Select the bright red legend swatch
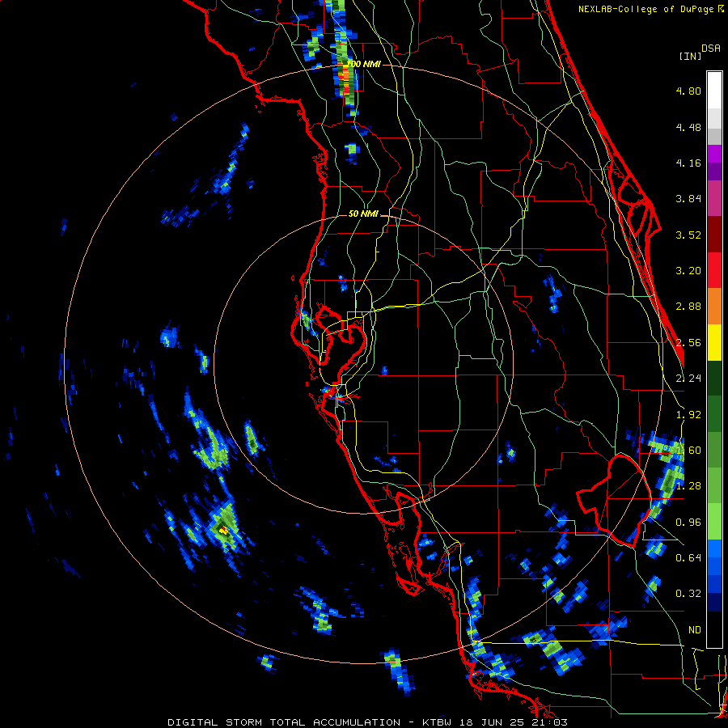The height and width of the screenshot is (728, 728). [714, 270]
